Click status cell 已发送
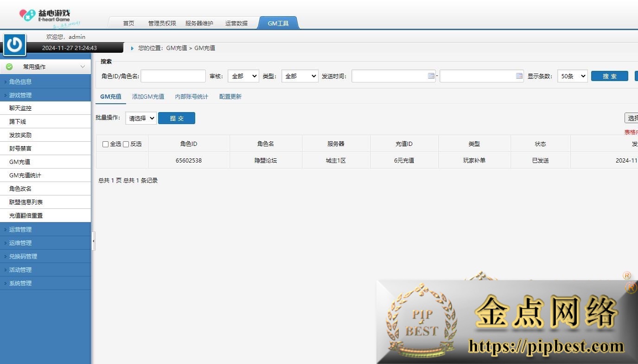 click(540, 160)
